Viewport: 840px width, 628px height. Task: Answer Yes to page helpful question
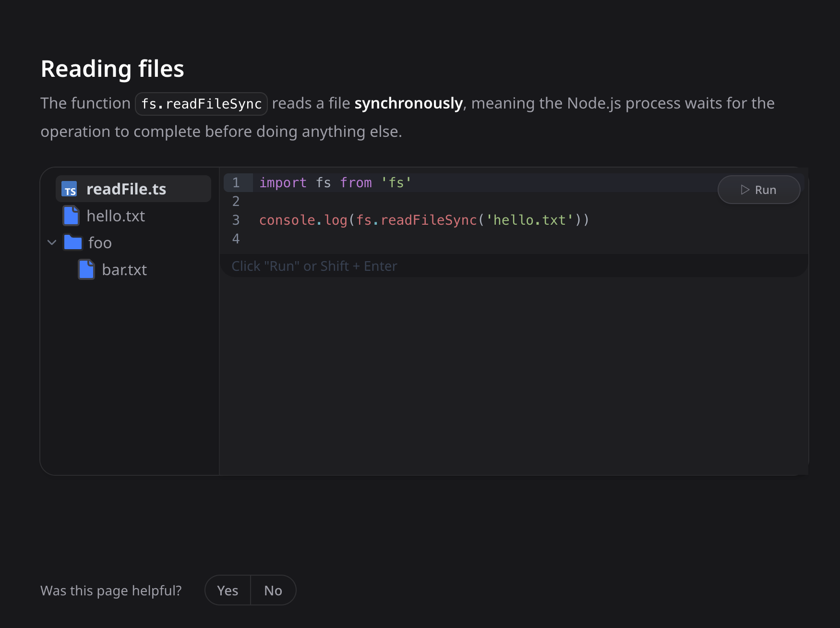coord(228,590)
